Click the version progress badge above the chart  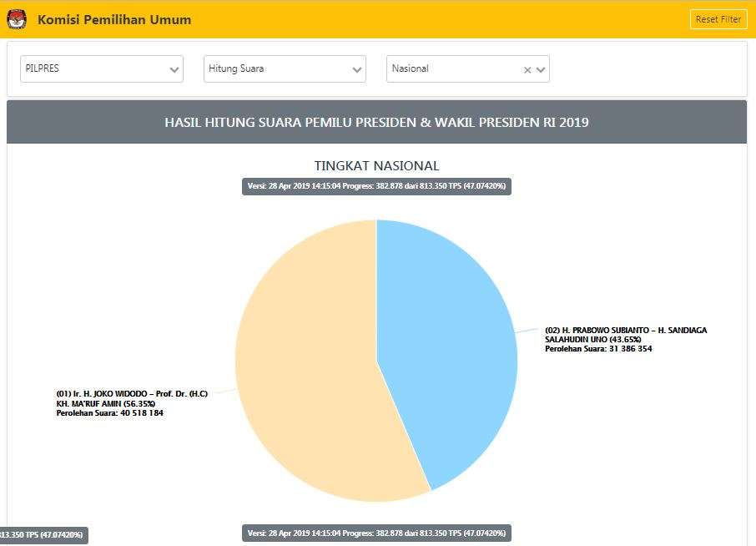coord(376,186)
